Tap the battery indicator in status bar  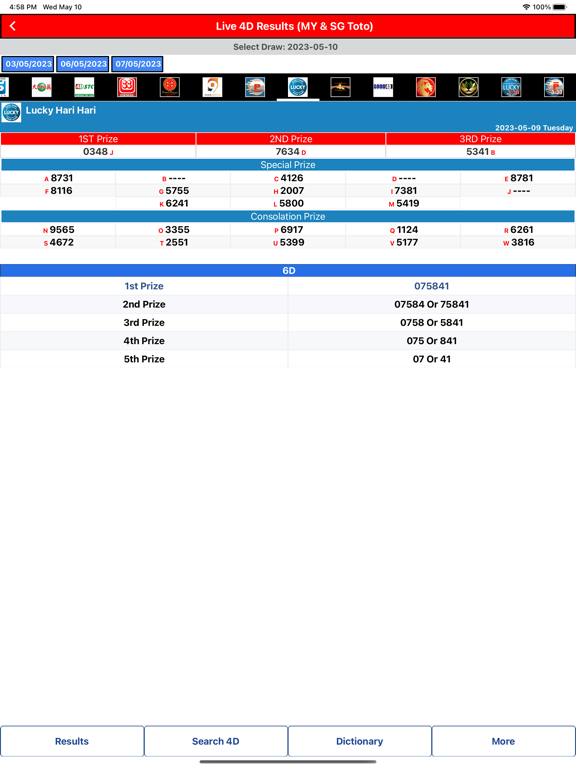559,7
